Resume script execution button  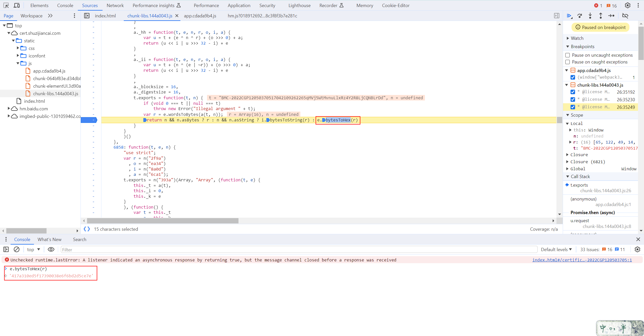point(569,16)
